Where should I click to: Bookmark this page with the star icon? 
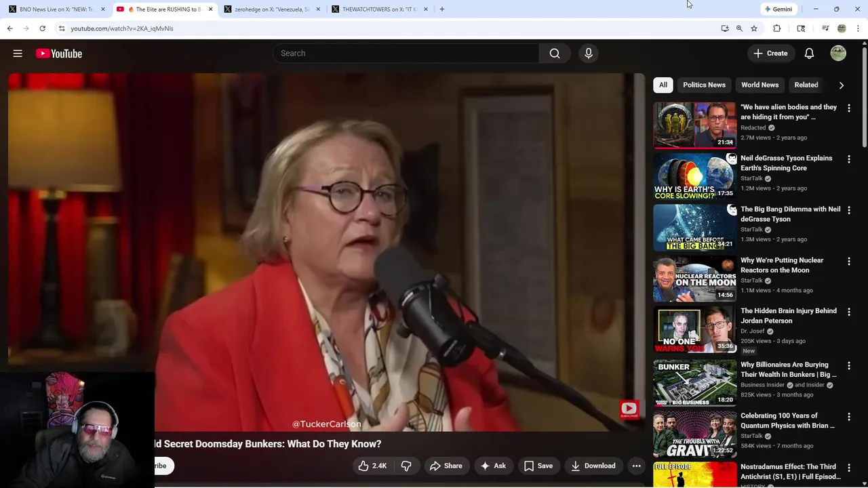pyautogui.click(x=753, y=28)
